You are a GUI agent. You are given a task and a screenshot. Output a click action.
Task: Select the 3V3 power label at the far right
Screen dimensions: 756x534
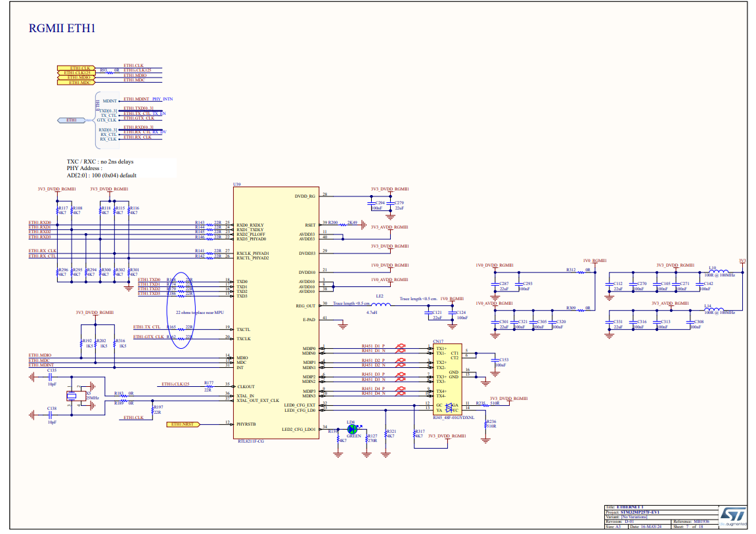point(742,261)
